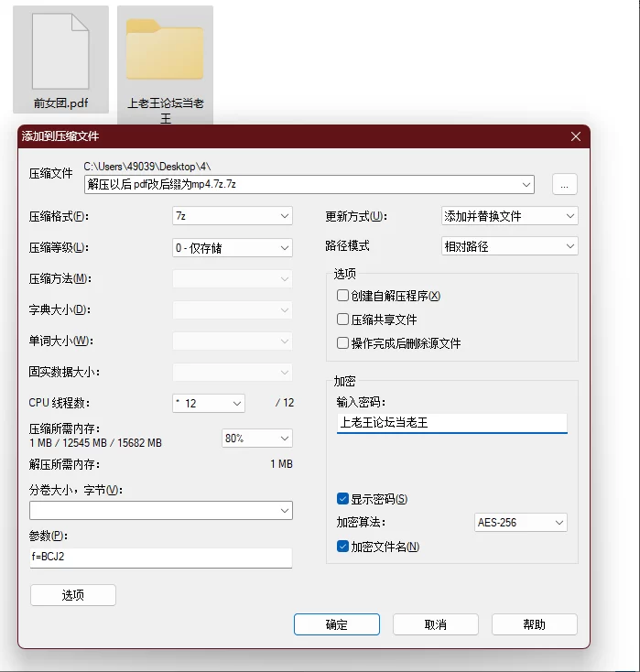
Task: Open browse button with three dots
Action: (565, 185)
